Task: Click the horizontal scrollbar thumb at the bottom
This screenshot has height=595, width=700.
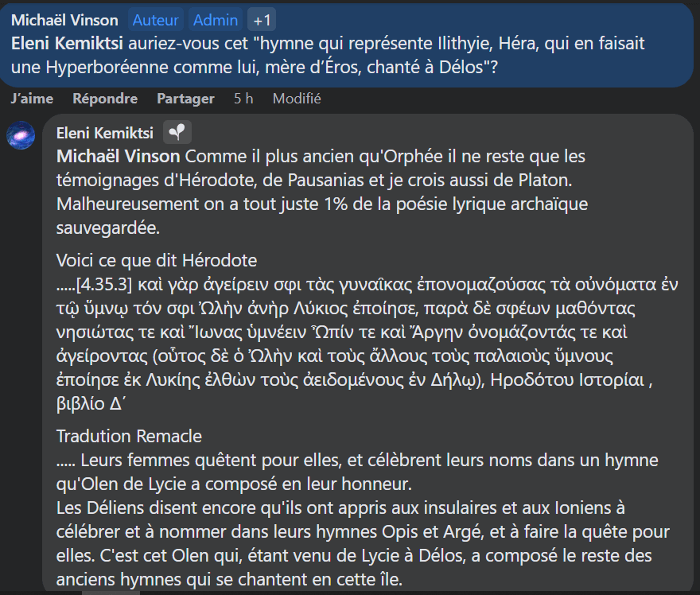Action: [111, 593]
